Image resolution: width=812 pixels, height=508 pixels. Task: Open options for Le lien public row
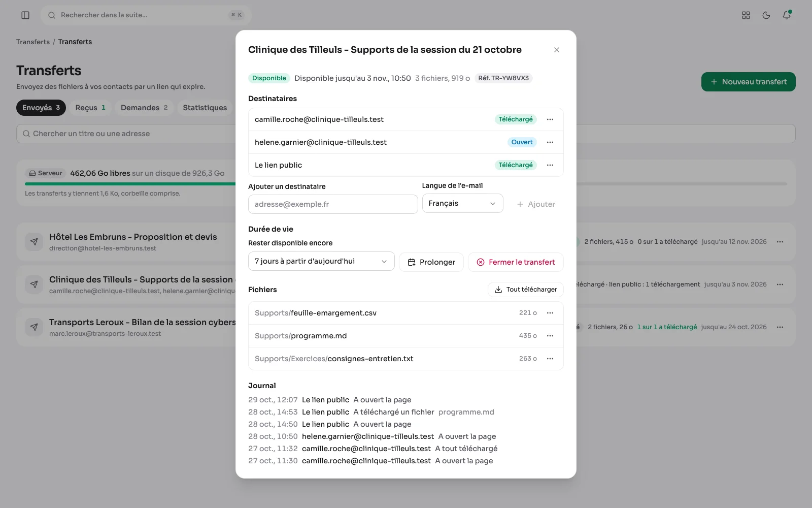(550, 165)
